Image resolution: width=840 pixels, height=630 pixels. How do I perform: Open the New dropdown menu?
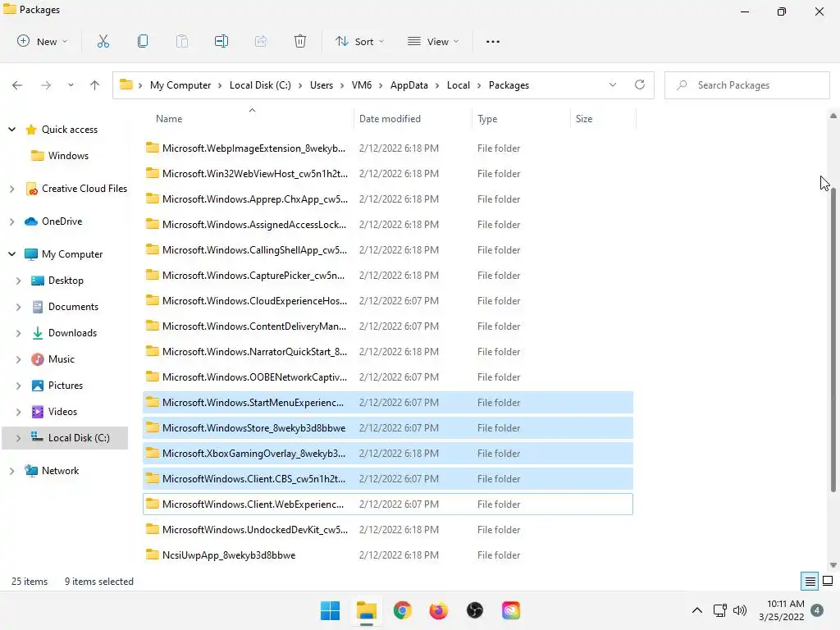[x=43, y=41]
